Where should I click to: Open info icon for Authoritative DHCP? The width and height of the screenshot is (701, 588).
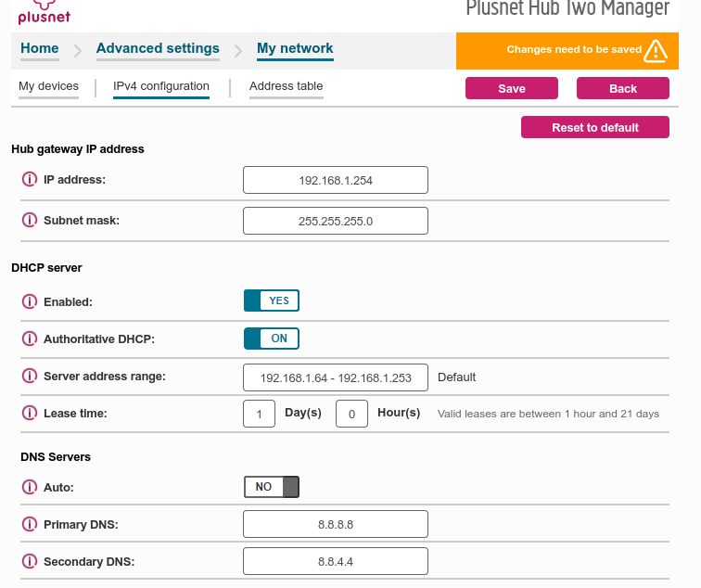click(x=29, y=339)
